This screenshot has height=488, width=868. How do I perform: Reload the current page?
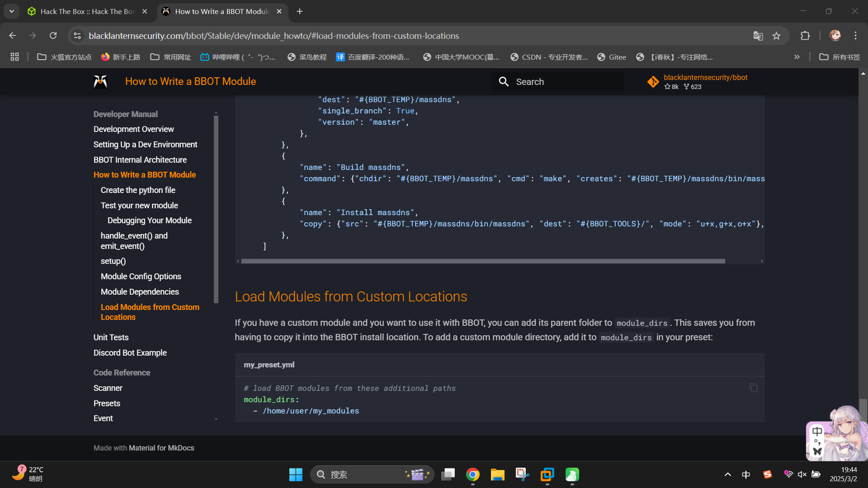tap(53, 36)
